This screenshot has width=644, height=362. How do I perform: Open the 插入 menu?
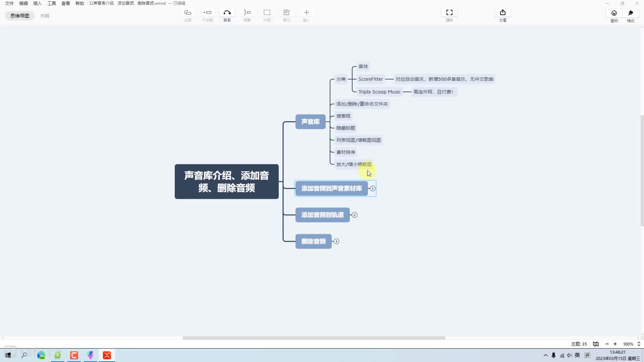(38, 3)
